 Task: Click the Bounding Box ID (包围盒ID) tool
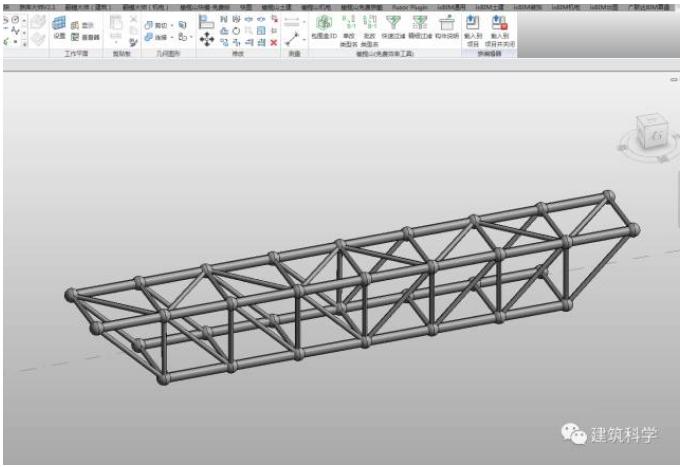point(324,28)
